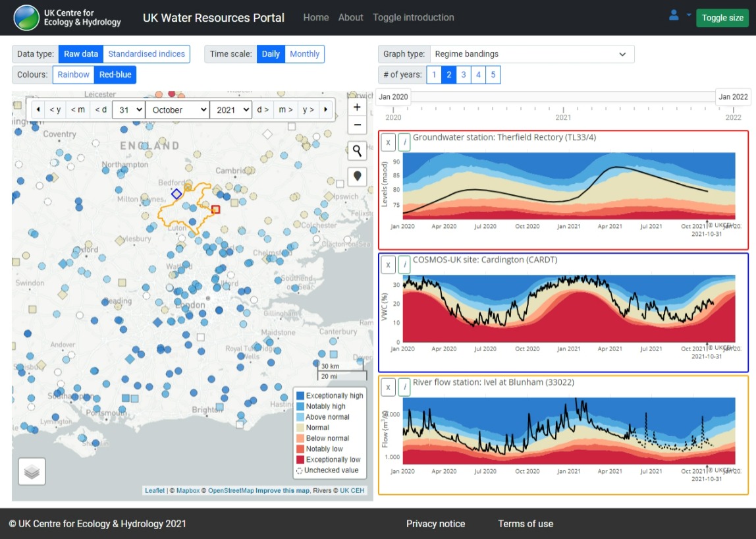Advance one day with d >
The width and height of the screenshot is (756, 539).
(263, 109)
